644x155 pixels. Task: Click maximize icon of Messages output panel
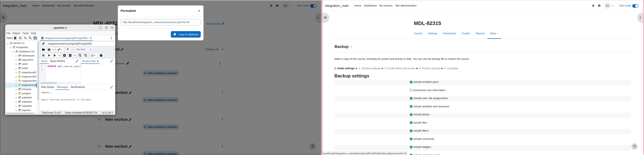[x=111, y=87]
